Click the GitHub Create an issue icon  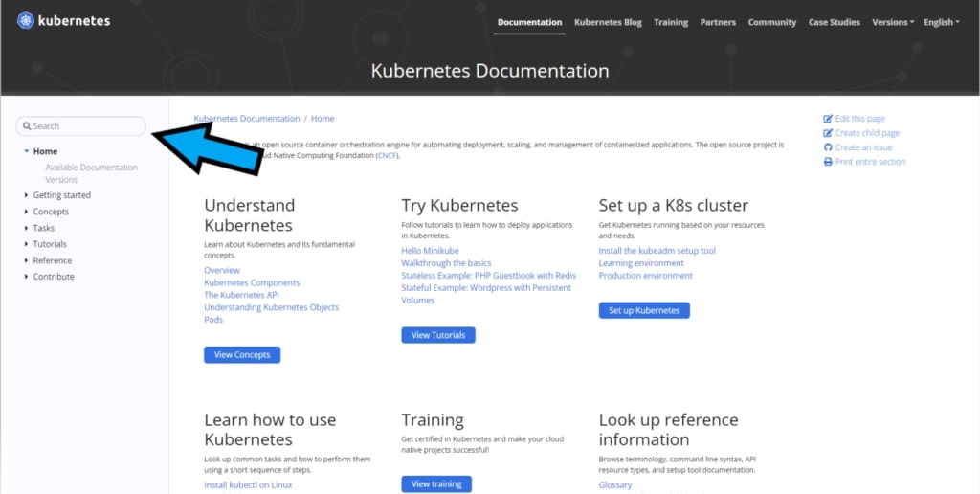(x=828, y=147)
